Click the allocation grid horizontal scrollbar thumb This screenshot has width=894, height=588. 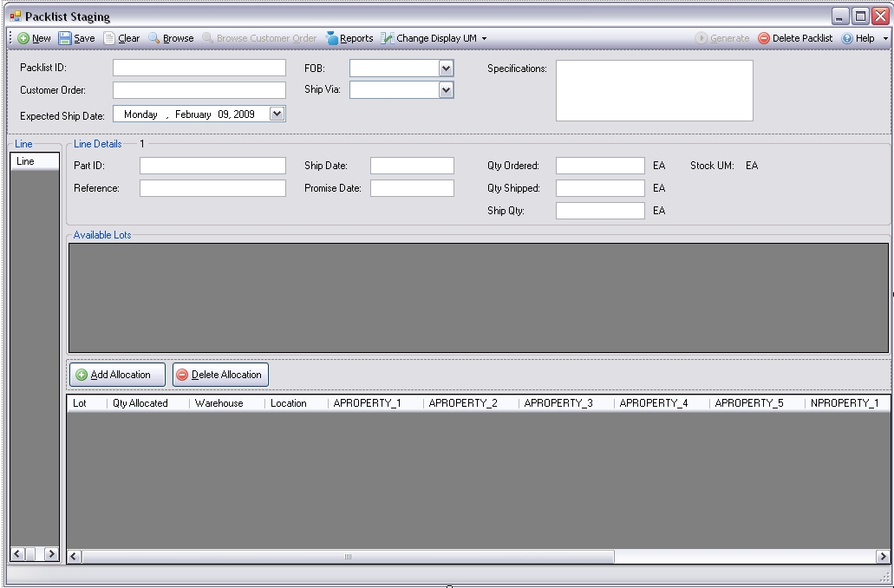click(348, 557)
